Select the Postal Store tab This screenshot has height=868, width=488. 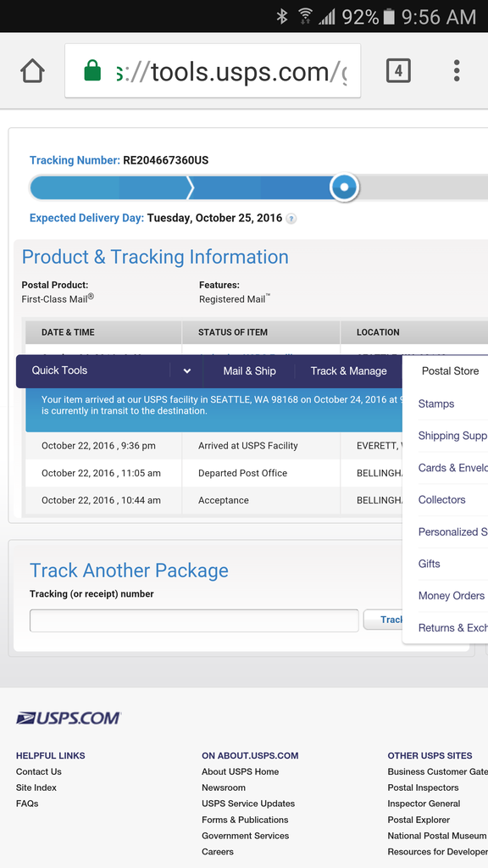point(451,371)
